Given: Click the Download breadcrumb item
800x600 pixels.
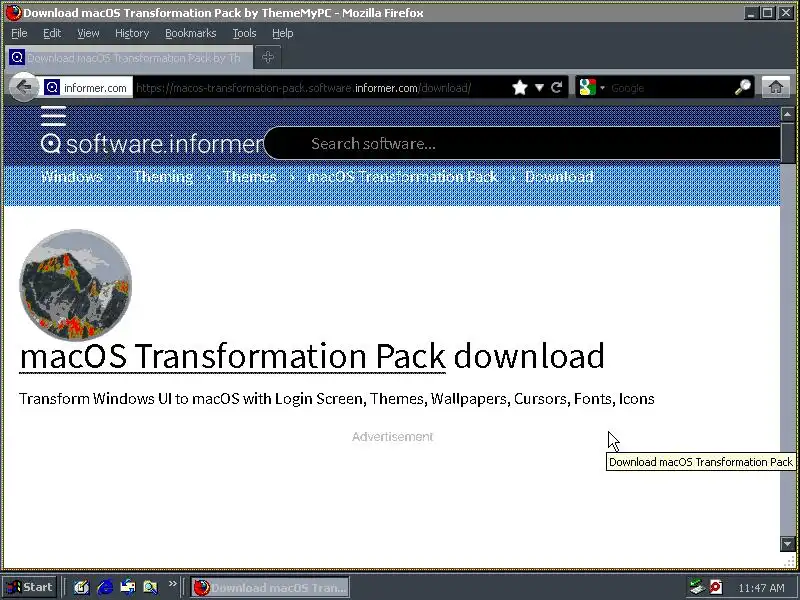Looking at the screenshot, I should pyautogui.click(x=559, y=177).
